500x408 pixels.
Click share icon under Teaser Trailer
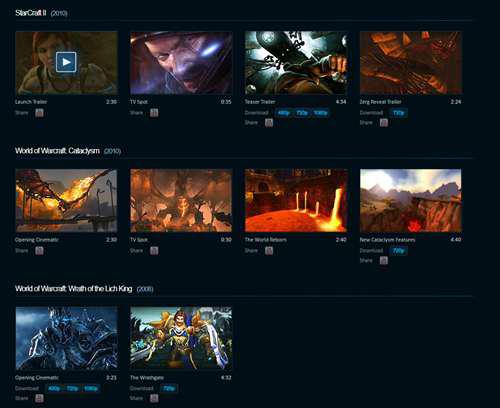click(269, 123)
